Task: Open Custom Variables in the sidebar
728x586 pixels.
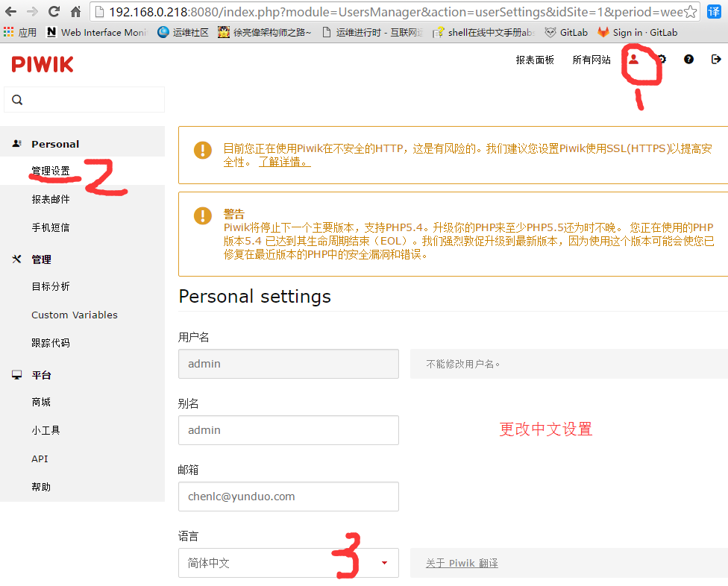Action: click(x=75, y=315)
